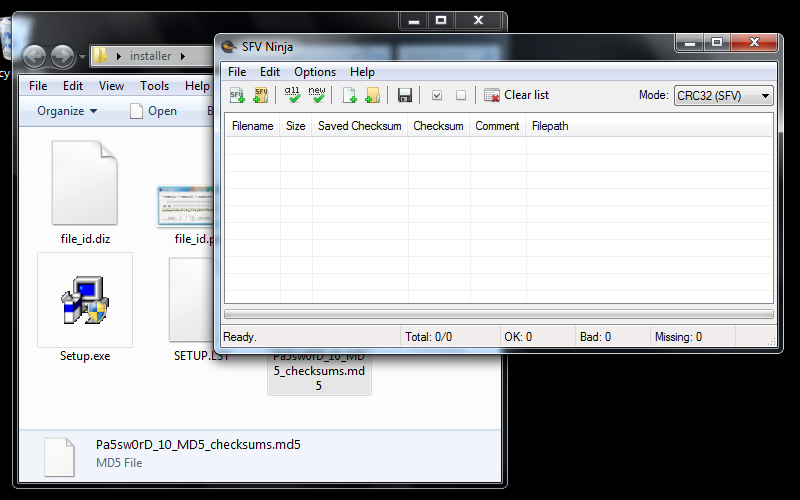Screen dimensions: 800x500
Task: Open the Mode CRC32 (SFV) dropdown
Action: coord(723,95)
